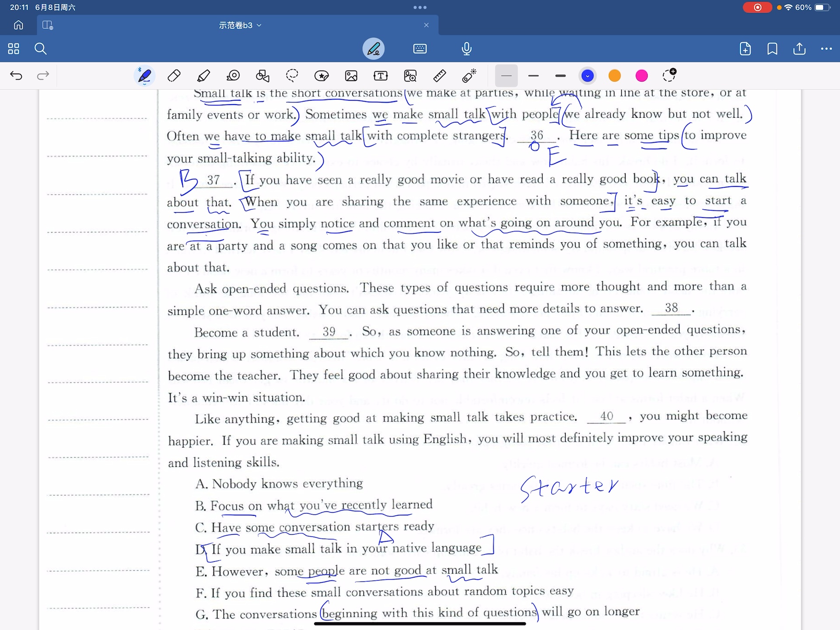The height and width of the screenshot is (630, 840).
Task: Tap the three-dot multitasking handle at top
Action: click(x=420, y=7)
